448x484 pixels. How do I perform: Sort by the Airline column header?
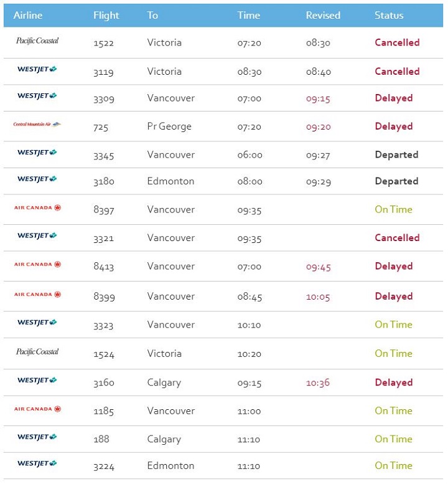(x=28, y=15)
